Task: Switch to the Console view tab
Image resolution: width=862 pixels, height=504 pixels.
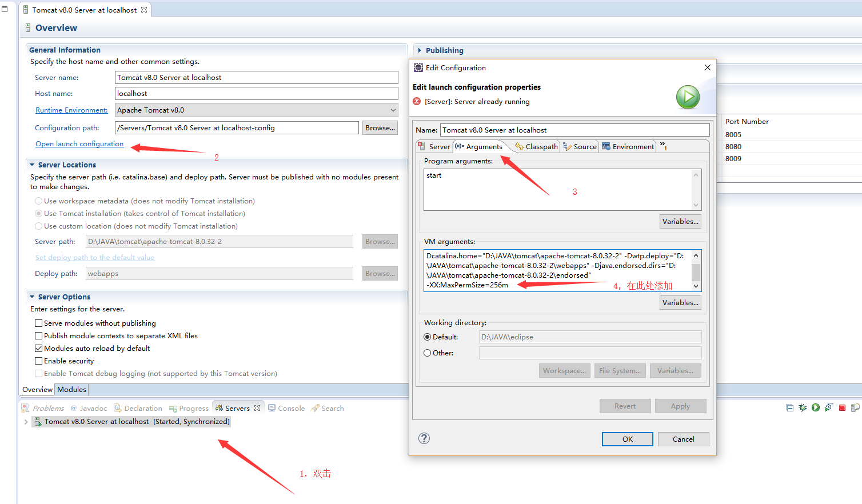Action: (286, 408)
